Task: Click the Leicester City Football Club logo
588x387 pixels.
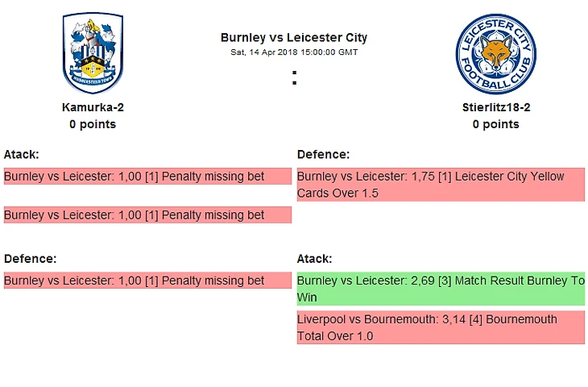Action: (x=495, y=54)
